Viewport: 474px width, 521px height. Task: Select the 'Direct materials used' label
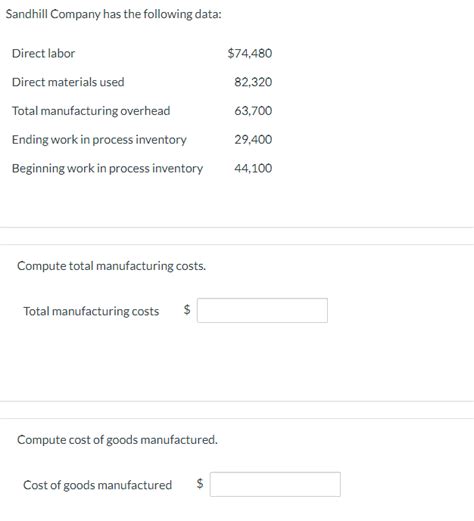[x=68, y=82]
